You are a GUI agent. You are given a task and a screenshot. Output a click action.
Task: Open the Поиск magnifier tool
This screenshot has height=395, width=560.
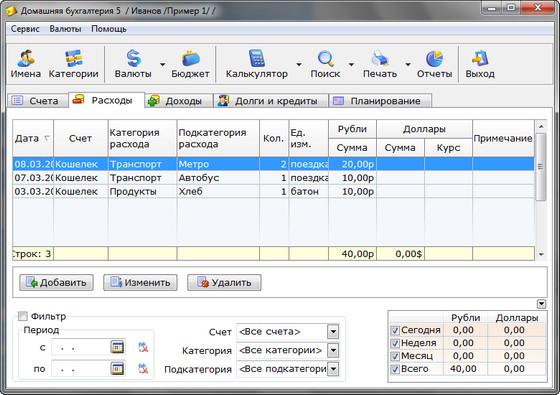coord(325,64)
